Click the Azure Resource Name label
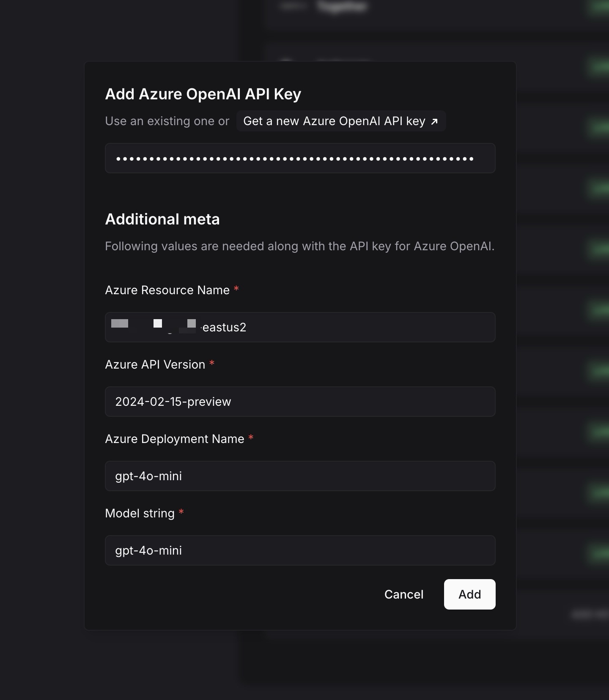The height and width of the screenshot is (700, 609). [167, 290]
